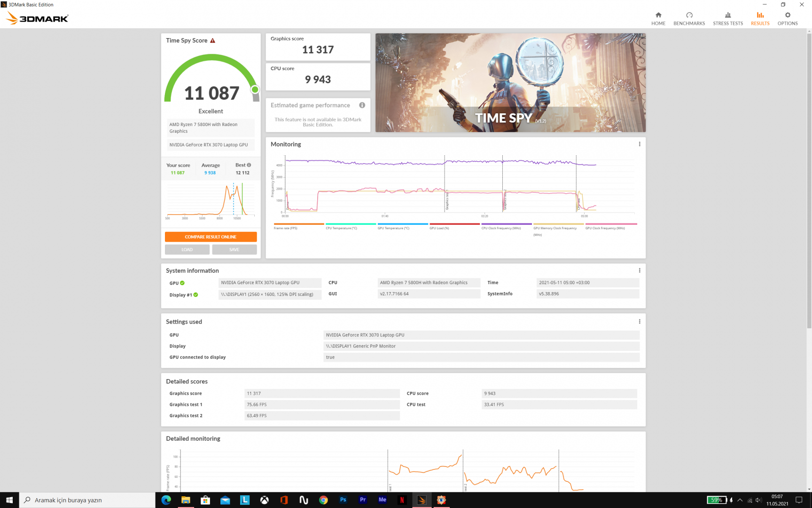Screen dimensions: 812x508
Task: Open the Windows Start menu
Action: coord(9,500)
